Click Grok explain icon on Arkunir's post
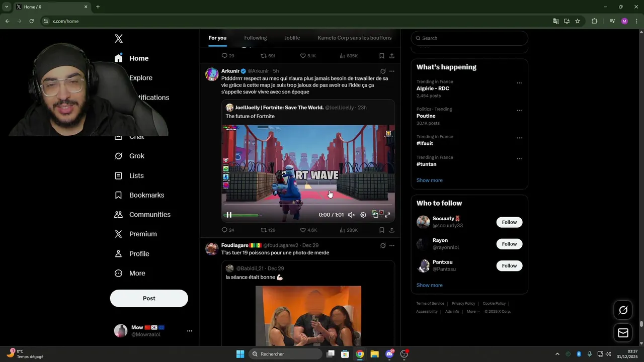 pyautogui.click(x=383, y=71)
